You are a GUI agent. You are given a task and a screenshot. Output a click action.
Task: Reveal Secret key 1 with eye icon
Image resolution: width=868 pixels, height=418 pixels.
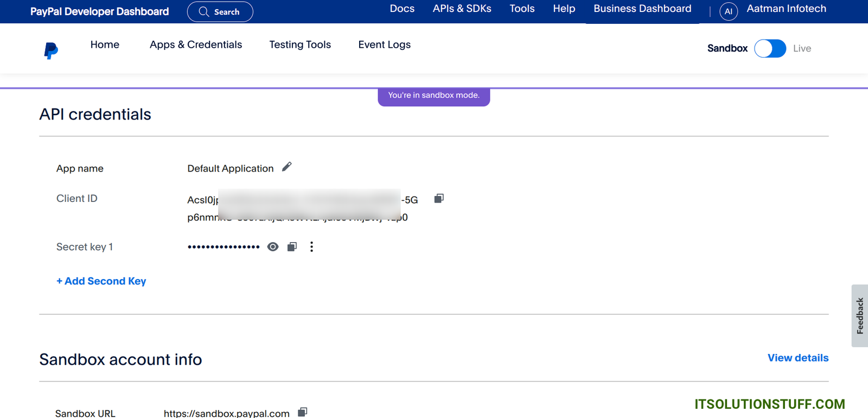[x=273, y=247]
